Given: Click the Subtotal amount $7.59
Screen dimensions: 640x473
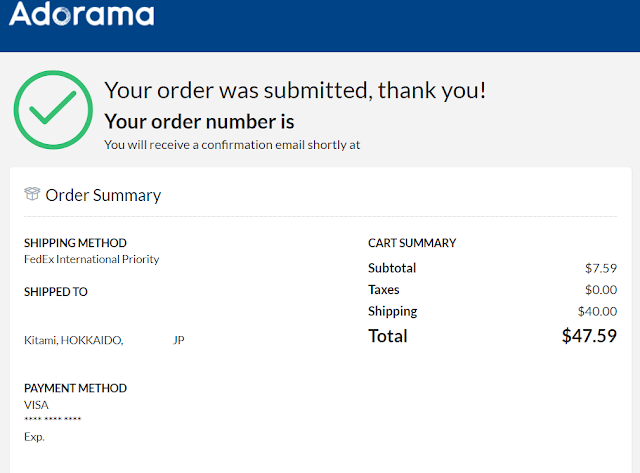Looking at the screenshot, I should [x=601, y=268].
